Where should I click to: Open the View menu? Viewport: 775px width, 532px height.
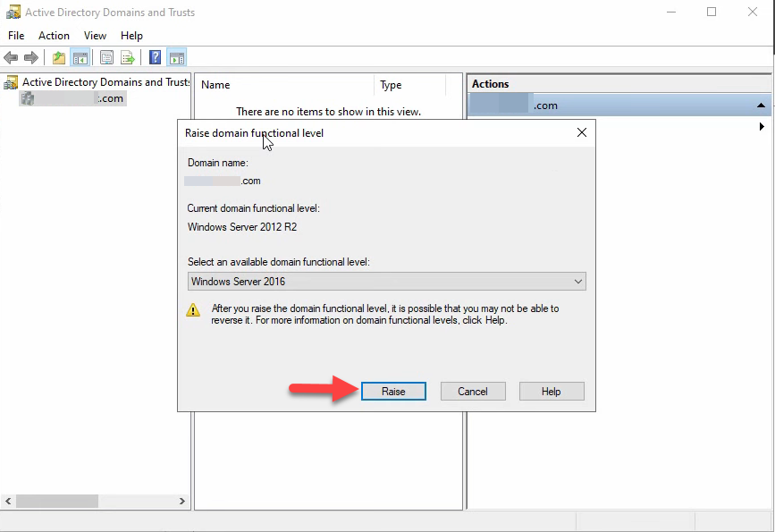pyautogui.click(x=95, y=36)
